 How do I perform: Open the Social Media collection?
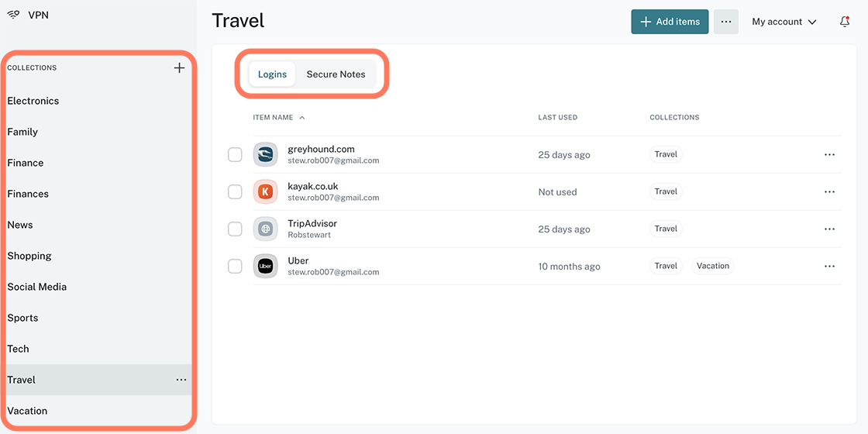pyautogui.click(x=37, y=287)
